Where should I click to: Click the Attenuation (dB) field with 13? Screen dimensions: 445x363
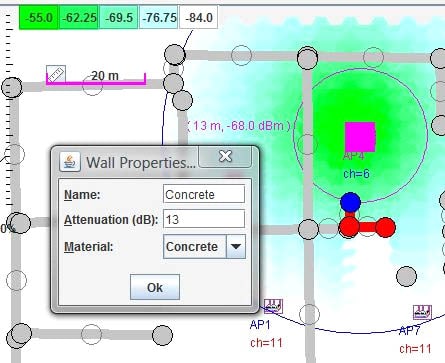pos(204,219)
